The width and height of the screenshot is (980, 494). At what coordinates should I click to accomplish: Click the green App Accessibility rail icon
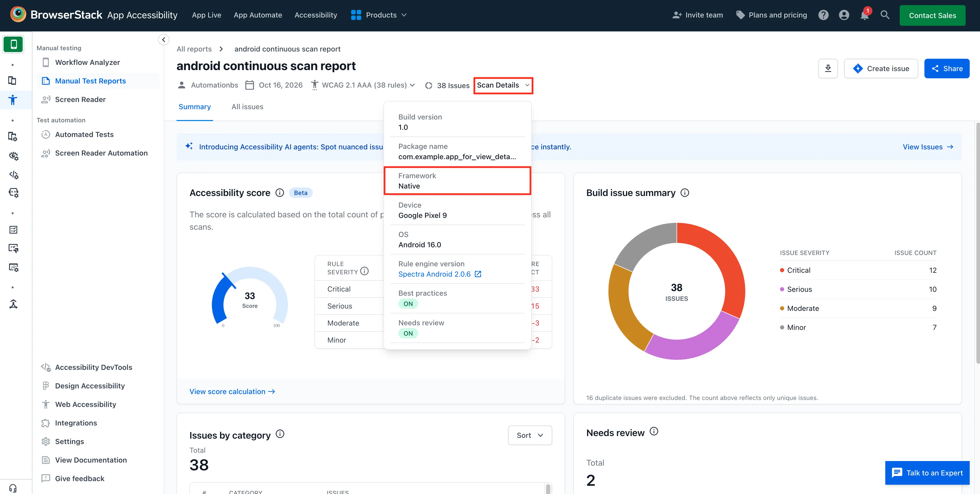click(x=13, y=44)
